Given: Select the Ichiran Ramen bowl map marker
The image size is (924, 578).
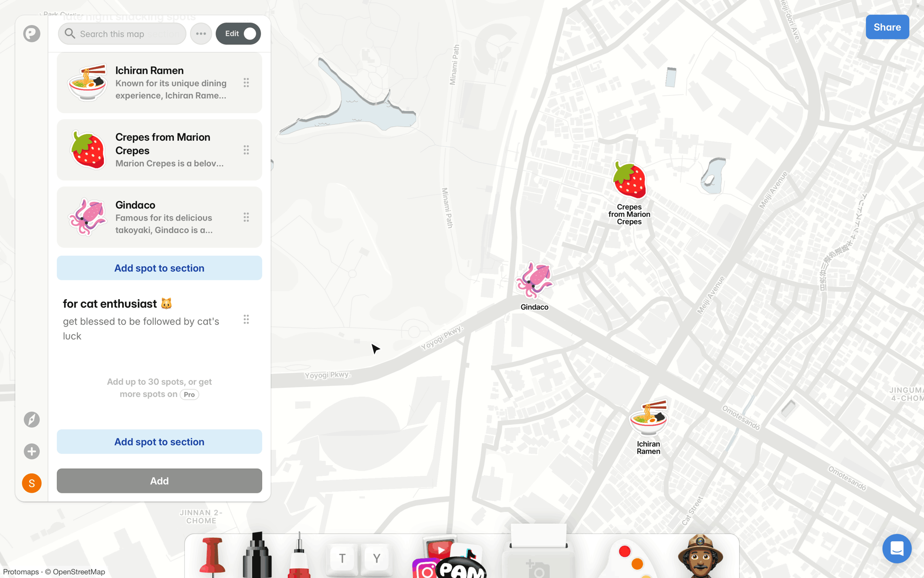Looking at the screenshot, I should (649, 418).
